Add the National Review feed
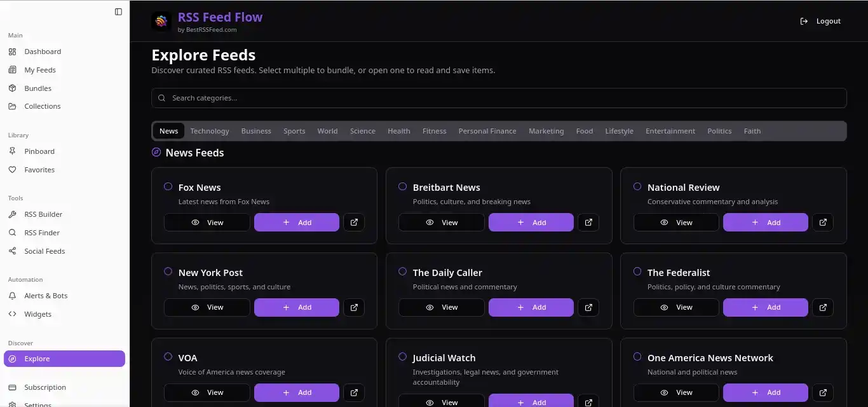 (x=766, y=223)
